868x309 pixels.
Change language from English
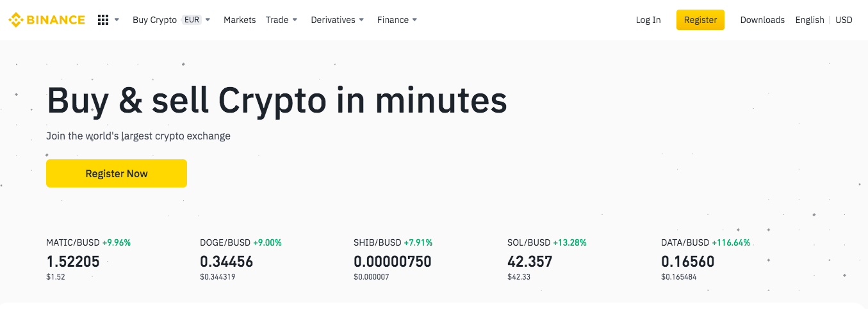pos(810,20)
